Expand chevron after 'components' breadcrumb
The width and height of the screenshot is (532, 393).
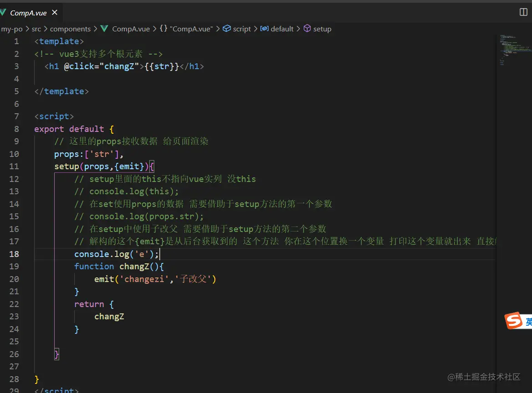[x=95, y=29]
